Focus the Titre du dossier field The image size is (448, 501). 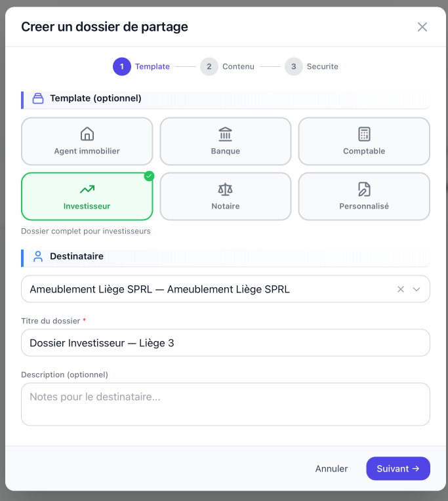(x=226, y=343)
